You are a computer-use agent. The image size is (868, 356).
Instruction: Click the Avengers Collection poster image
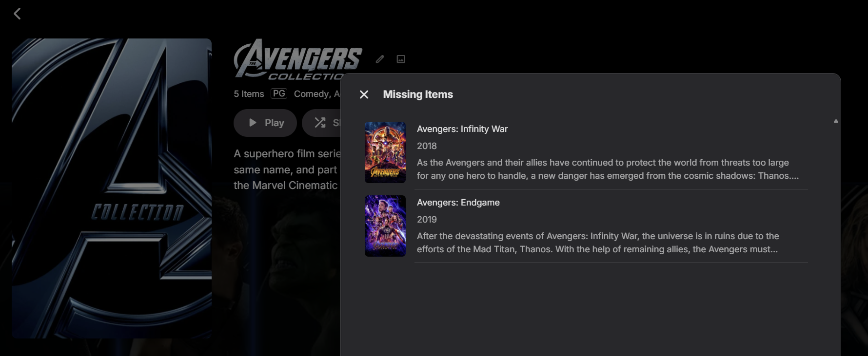tap(112, 188)
